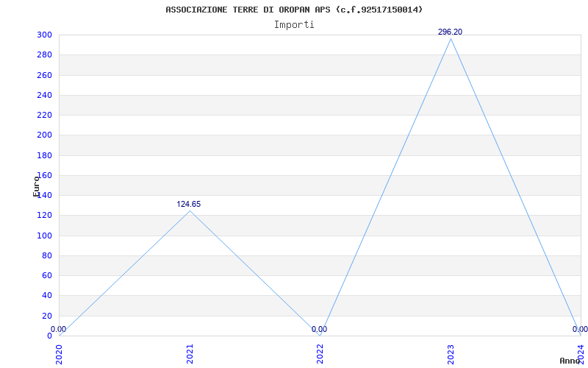Click the 200 y-axis tick label

click(x=44, y=135)
